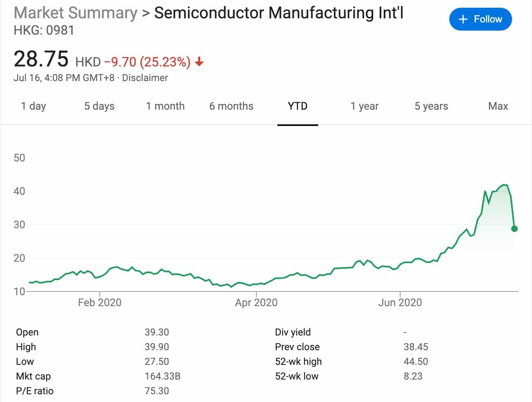Open the 6 months price chart
Viewport: 532px width, 402px height.
coord(231,106)
